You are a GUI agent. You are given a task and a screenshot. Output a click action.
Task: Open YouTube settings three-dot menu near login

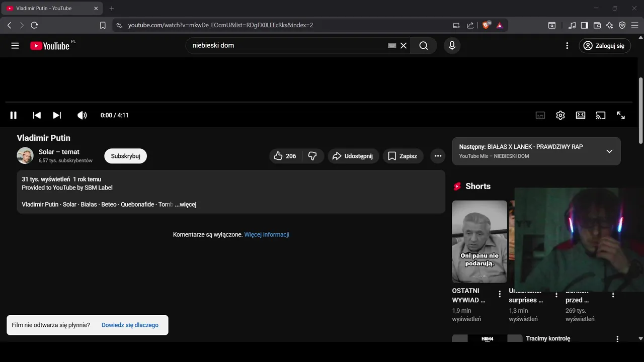point(567,46)
